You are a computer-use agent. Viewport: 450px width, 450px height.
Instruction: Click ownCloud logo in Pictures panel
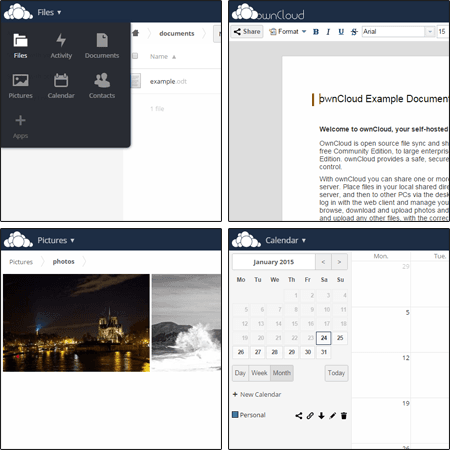[x=18, y=240]
